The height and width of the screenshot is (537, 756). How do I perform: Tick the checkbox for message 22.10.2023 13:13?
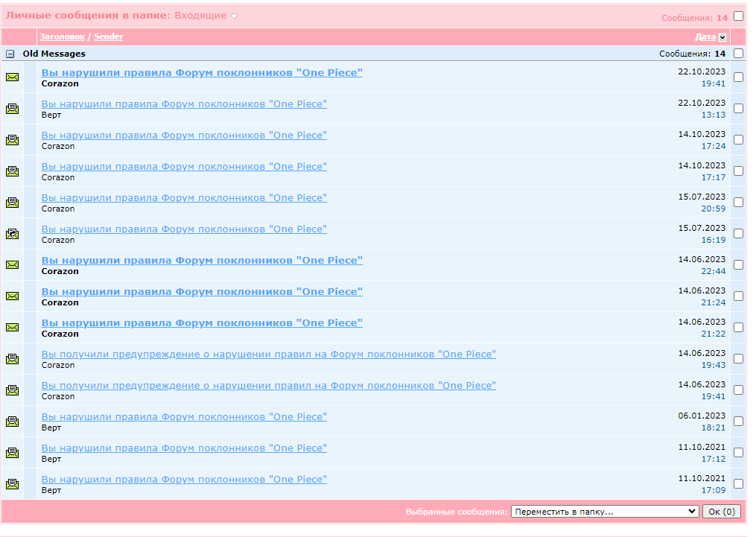click(x=738, y=109)
